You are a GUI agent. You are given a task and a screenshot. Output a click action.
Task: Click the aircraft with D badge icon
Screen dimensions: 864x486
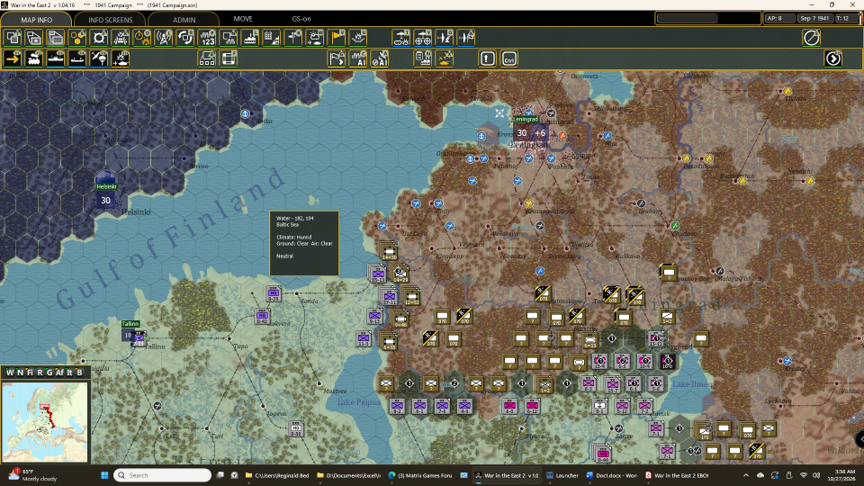point(445,38)
